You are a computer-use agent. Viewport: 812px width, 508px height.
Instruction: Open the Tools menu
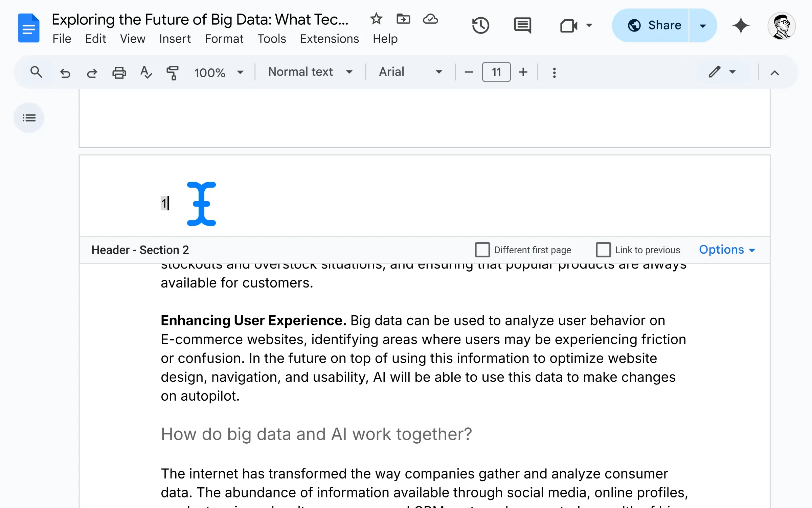pos(272,39)
